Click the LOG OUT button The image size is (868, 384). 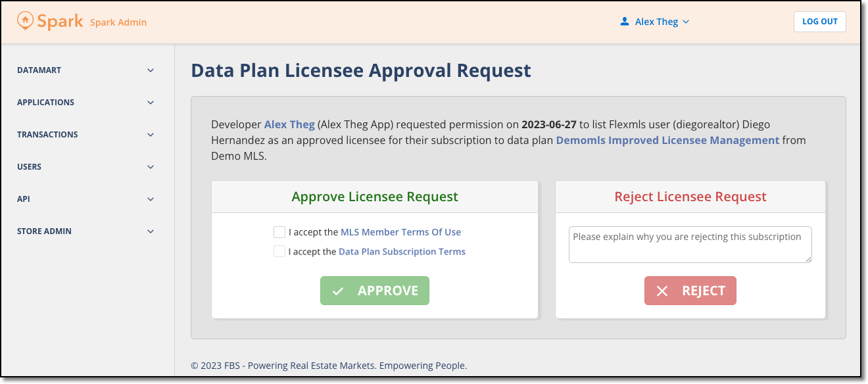(x=820, y=22)
